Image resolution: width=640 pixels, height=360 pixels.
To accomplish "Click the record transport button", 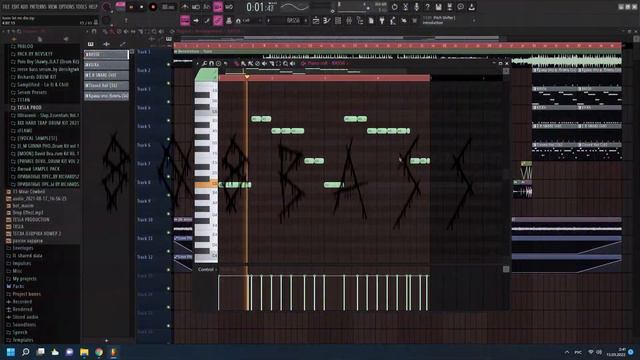I will tap(153, 7).
